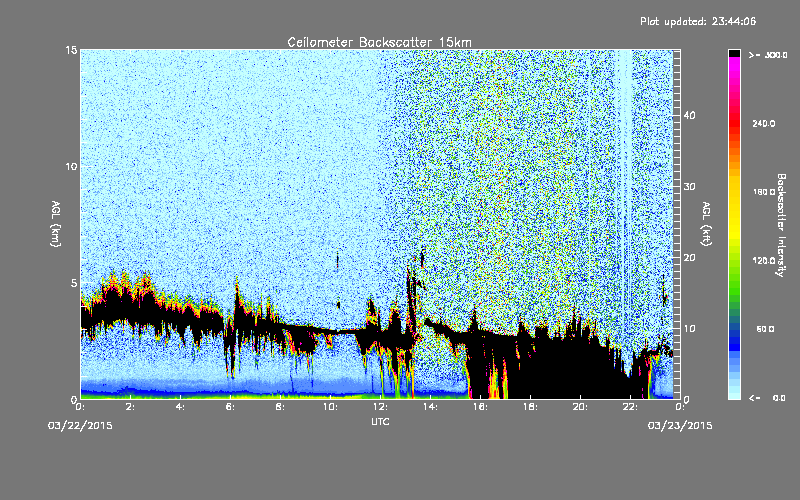Click the 'Backscatter Intensity' colorbar title
This screenshot has width=800, height=500.
click(x=781, y=225)
